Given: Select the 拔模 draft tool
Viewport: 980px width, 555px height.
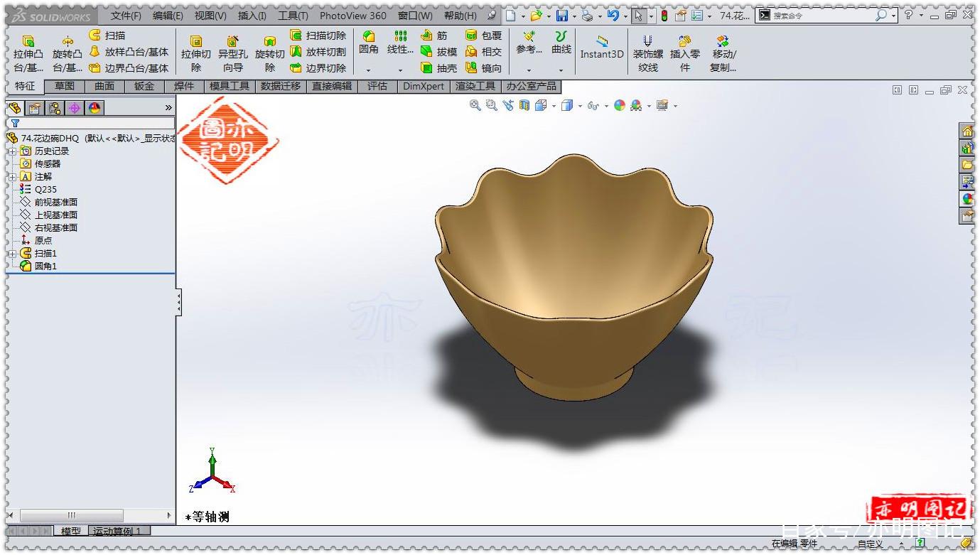Looking at the screenshot, I should 438,52.
